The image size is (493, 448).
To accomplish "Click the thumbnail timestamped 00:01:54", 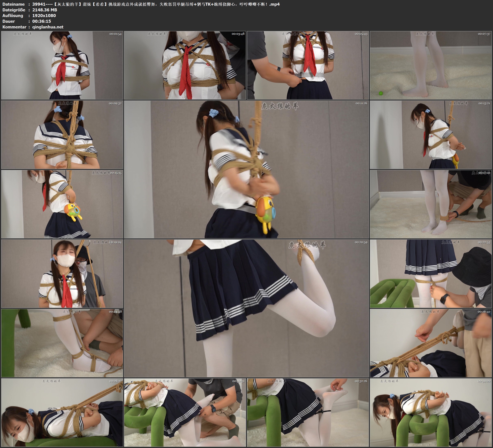I will tap(62, 65).
